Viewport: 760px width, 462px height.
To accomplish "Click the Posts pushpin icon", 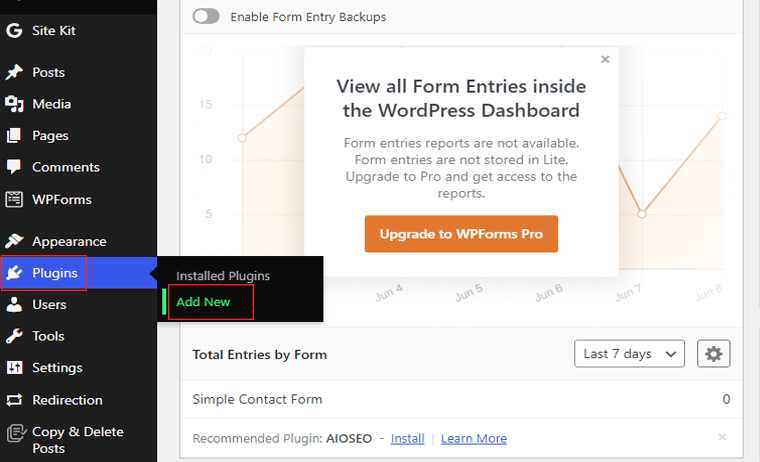I will (x=14, y=72).
